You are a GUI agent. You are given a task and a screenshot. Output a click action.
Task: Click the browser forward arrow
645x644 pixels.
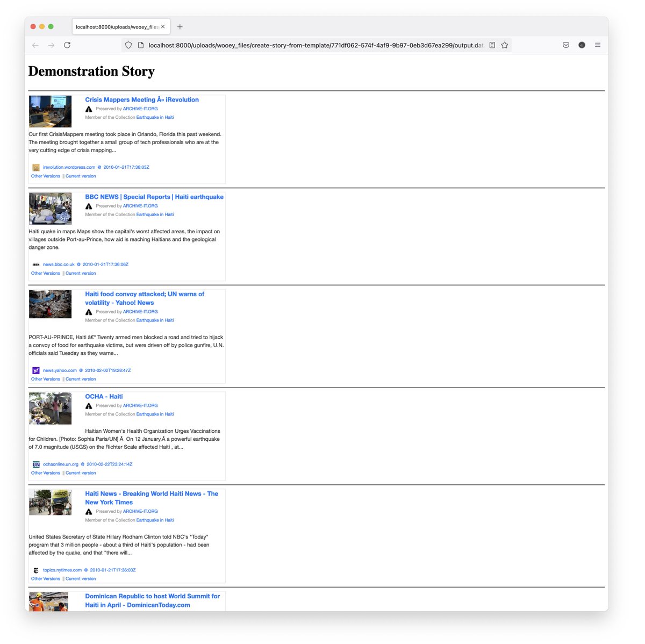tap(51, 45)
